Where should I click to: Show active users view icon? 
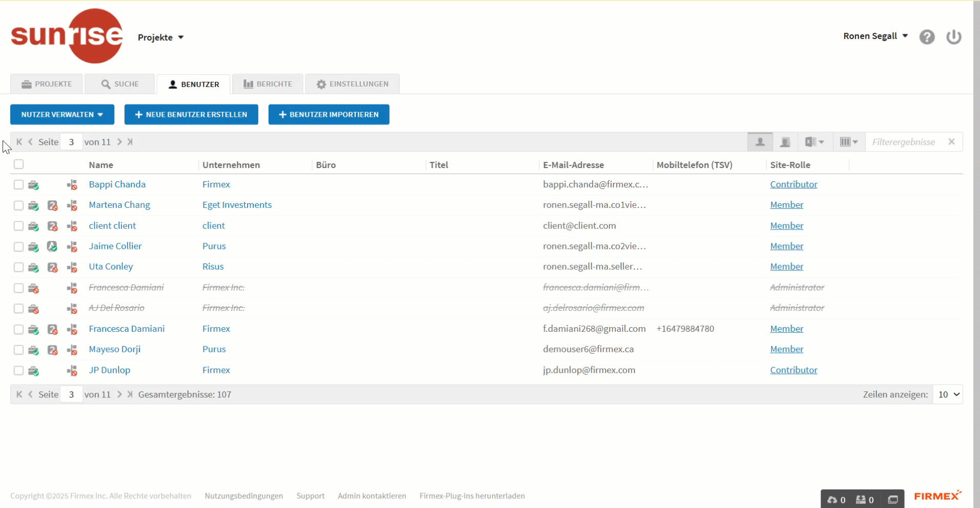[x=760, y=142]
